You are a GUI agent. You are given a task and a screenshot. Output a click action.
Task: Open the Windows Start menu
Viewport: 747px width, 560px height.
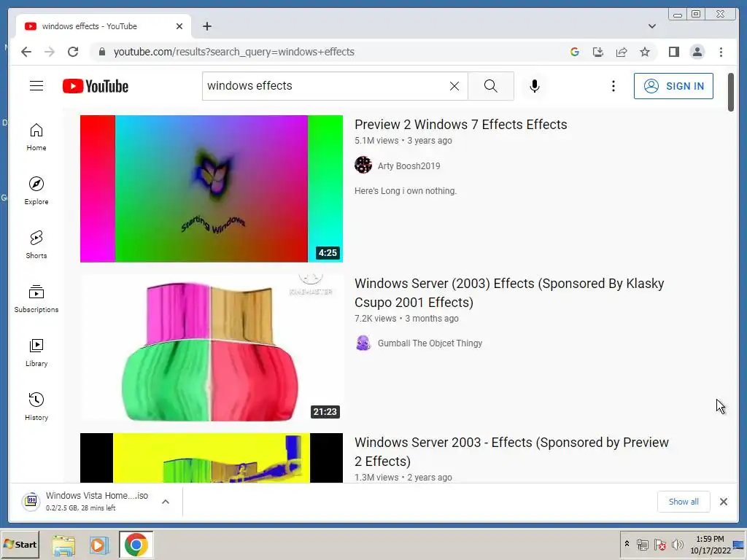(x=20, y=544)
